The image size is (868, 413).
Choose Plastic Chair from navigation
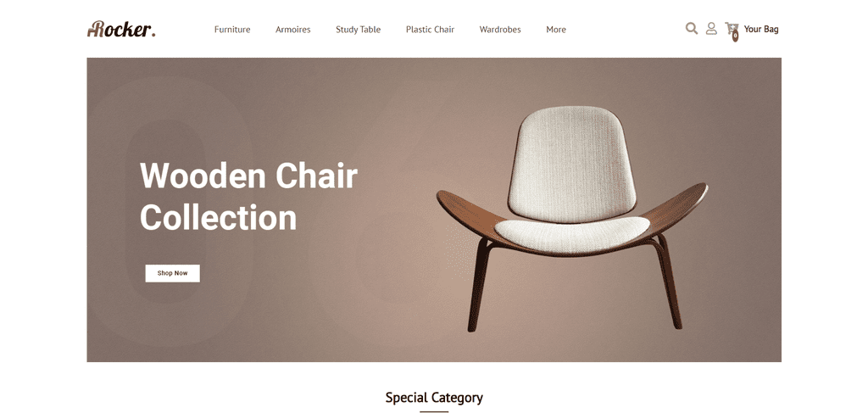[430, 30]
